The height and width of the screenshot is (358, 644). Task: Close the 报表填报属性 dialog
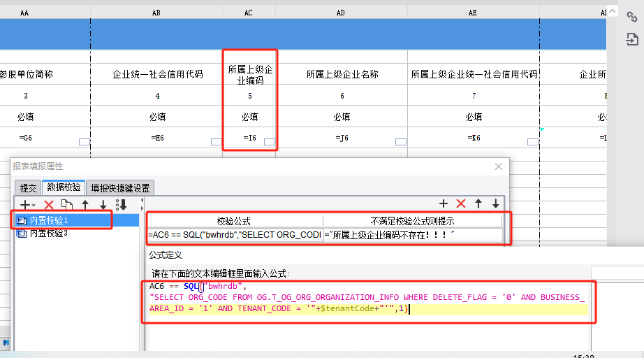499,166
